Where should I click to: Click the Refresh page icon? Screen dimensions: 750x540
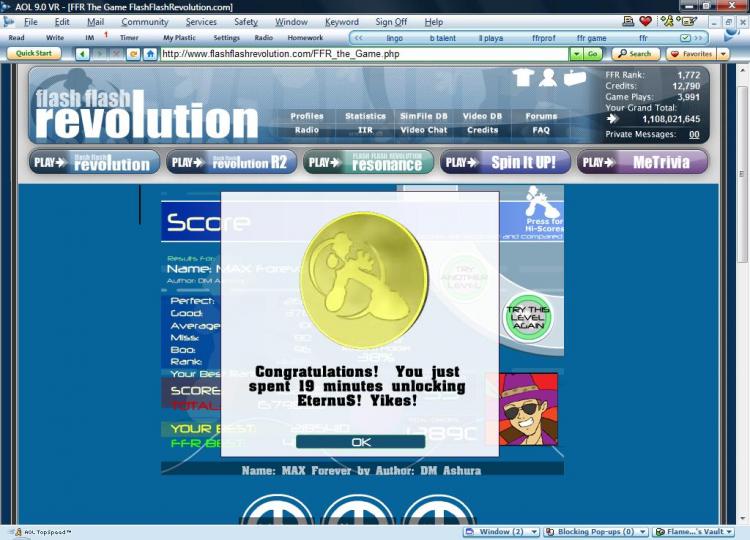133,54
